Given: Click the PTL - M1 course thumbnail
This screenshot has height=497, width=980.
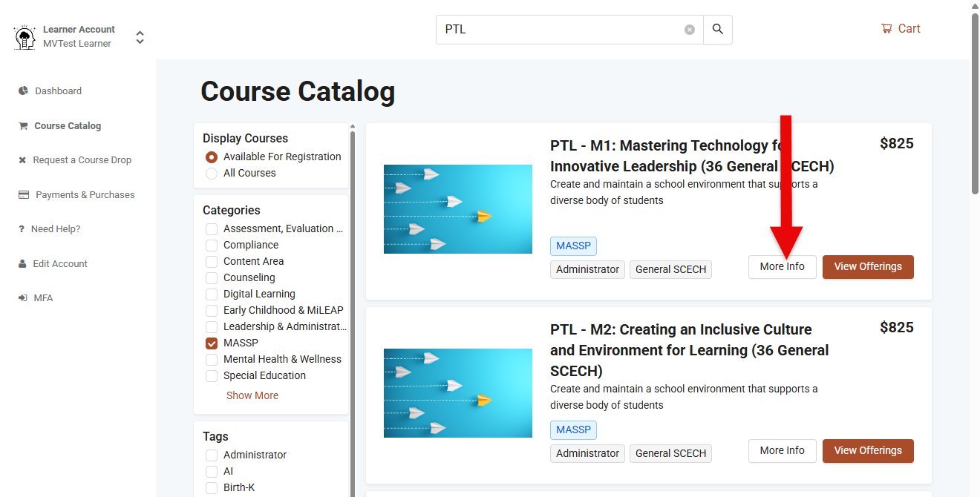Looking at the screenshot, I should pyautogui.click(x=458, y=209).
